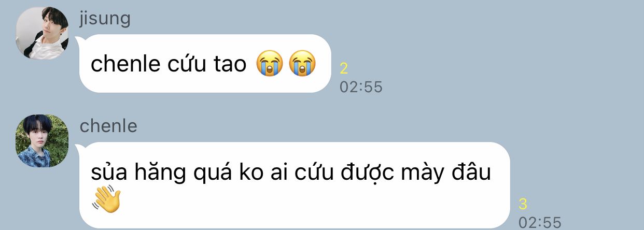Select chenle's message bubble starting "sủa hăng quá"

(295, 185)
